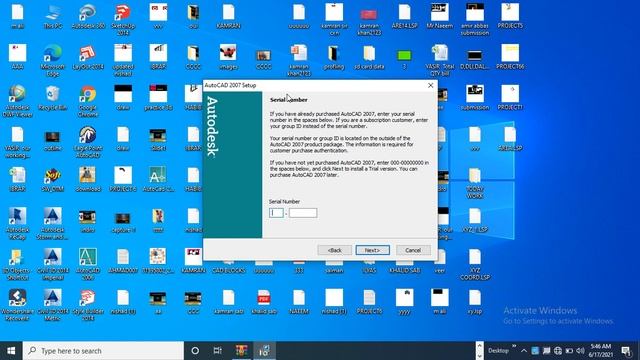Select the PROJECTS icon on desktop
Image resolution: width=640 pixels, height=360 pixels.
[x=510, y=17]
